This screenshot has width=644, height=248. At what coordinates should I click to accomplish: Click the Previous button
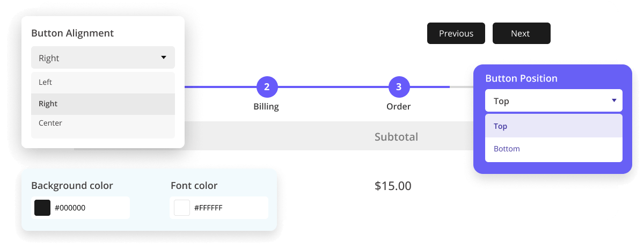tap(456, 33)
